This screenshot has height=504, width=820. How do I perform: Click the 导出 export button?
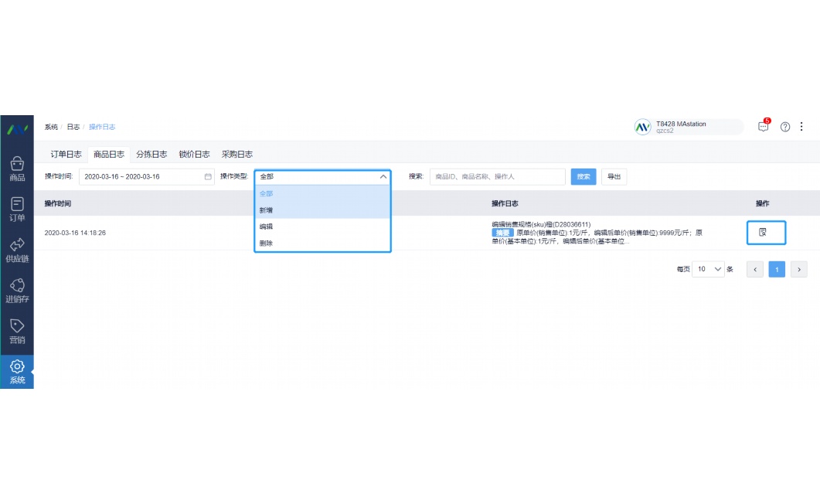(x=614, y=177)
